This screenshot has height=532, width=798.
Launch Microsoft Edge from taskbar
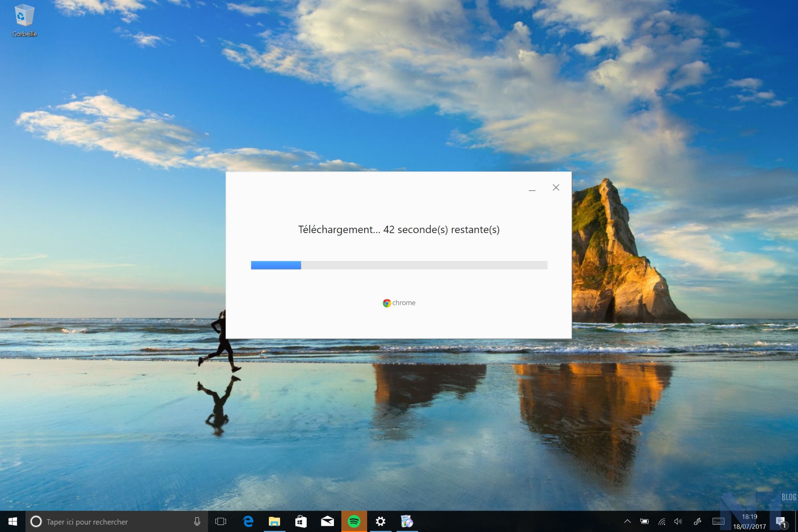tap(248, 521)
